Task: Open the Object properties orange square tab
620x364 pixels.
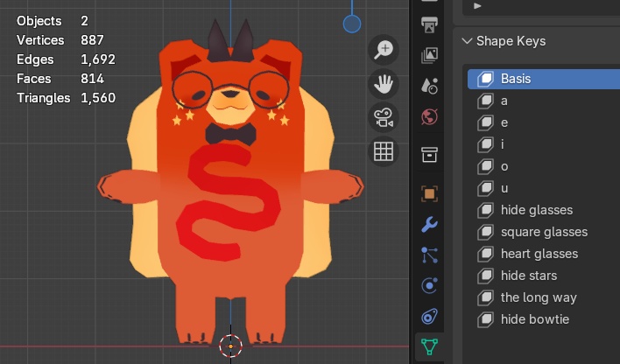Action: coord(429,193)
